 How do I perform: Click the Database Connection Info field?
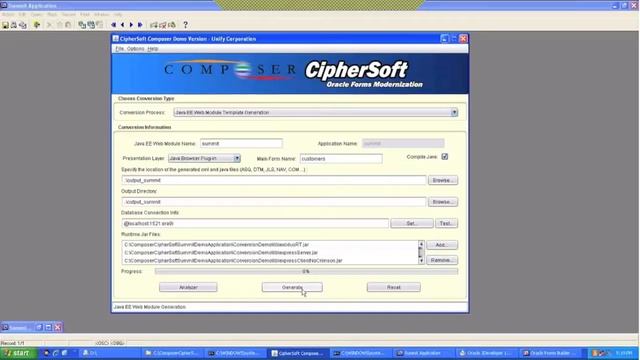coord(255,223)
